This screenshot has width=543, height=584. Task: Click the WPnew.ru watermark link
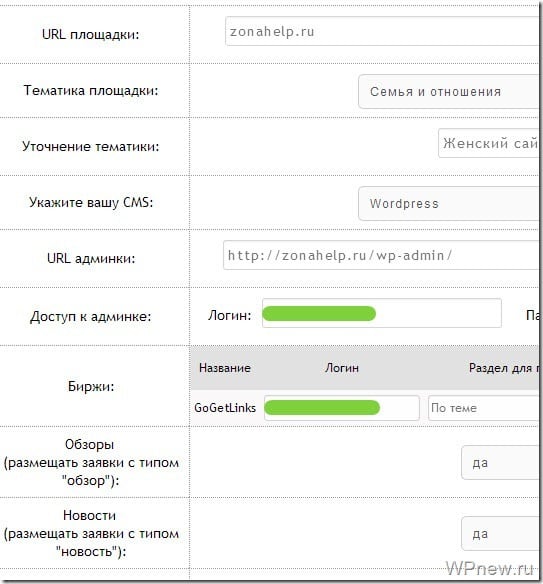click(x=490, y=569)
